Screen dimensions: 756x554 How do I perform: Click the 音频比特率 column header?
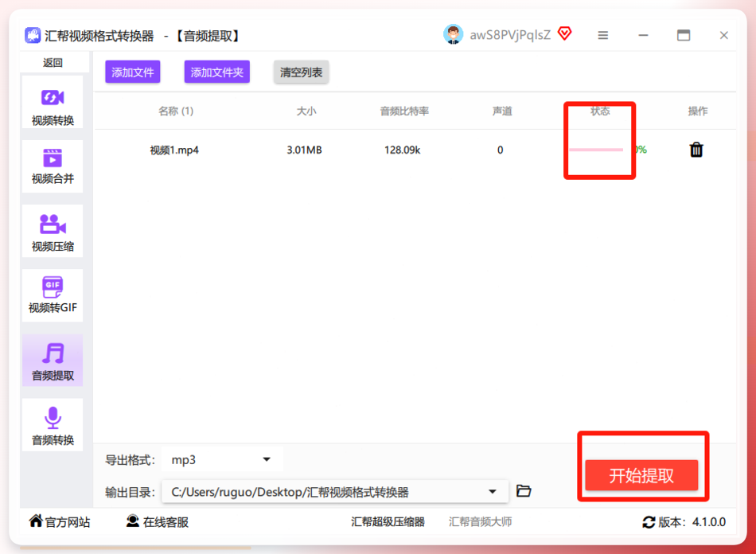click(404, 111)
